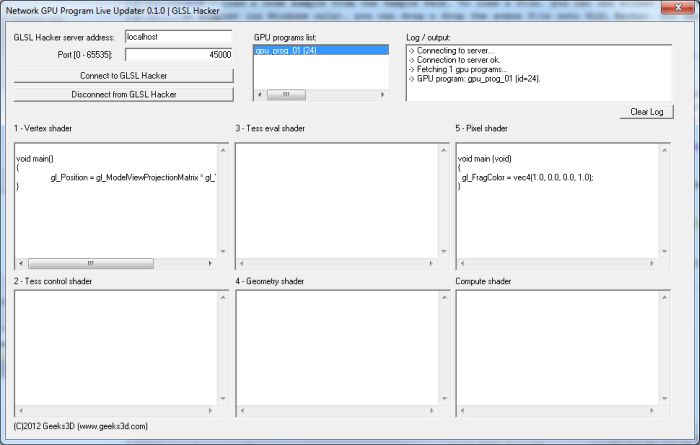Screen dimensions: 700x445
Task: Click Geometry shader scroll left arrow
Action: 242,411
